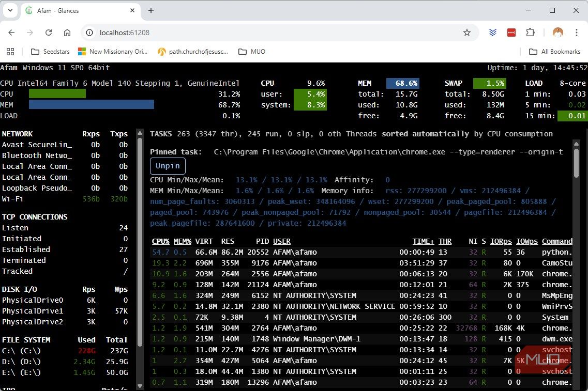Viewport: 588px width, 391px height.
Task: Open a new browser tab
Action: pos(151,10)
